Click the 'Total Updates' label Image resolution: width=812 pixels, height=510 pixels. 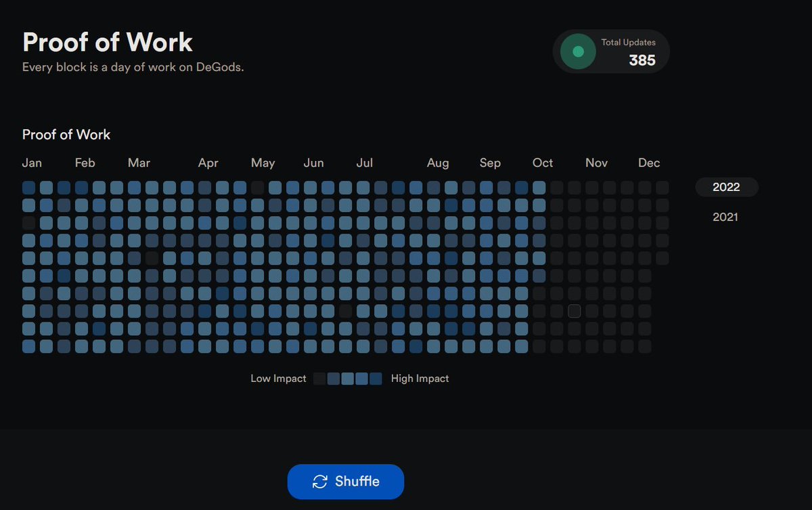point(629,42)
